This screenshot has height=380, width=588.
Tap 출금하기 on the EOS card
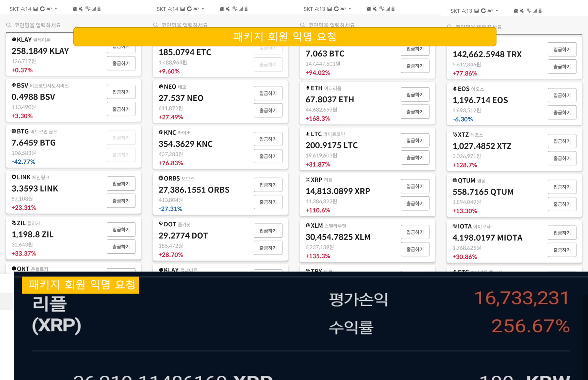(x=562, y=112)
